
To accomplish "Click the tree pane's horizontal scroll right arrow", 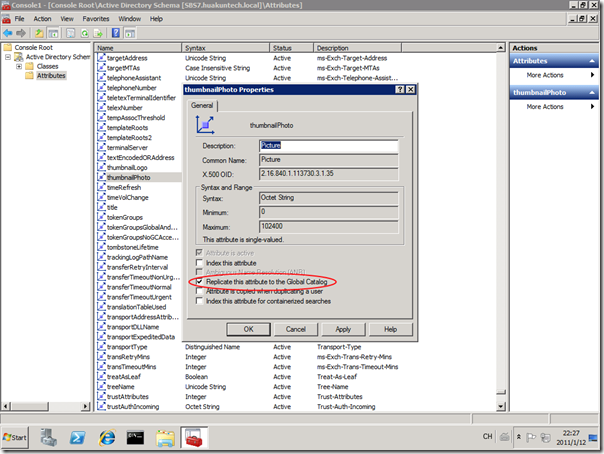I will (86, 406).
